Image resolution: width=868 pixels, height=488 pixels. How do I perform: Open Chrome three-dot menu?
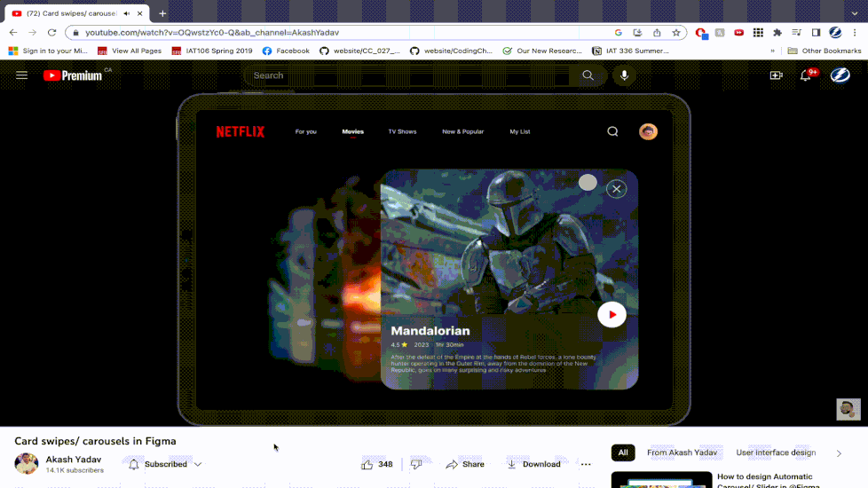[855, 33]
